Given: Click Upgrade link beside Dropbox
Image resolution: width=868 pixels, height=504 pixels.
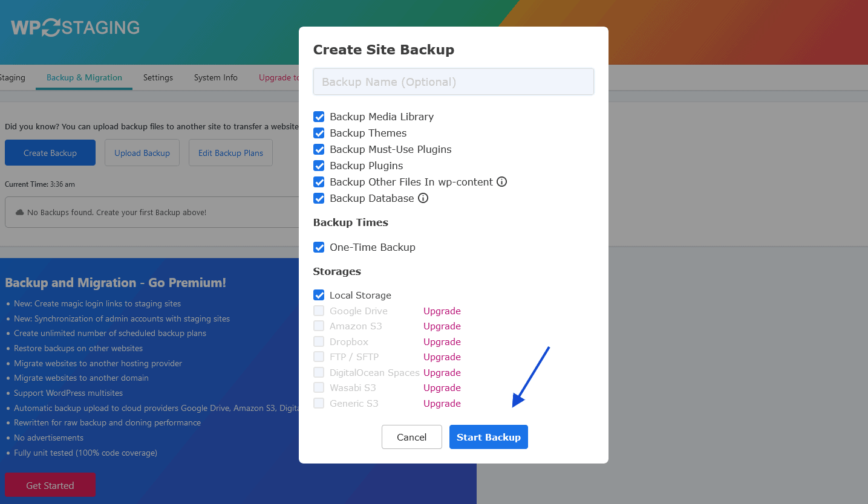Looking at the screenshot, I should 442,342.
